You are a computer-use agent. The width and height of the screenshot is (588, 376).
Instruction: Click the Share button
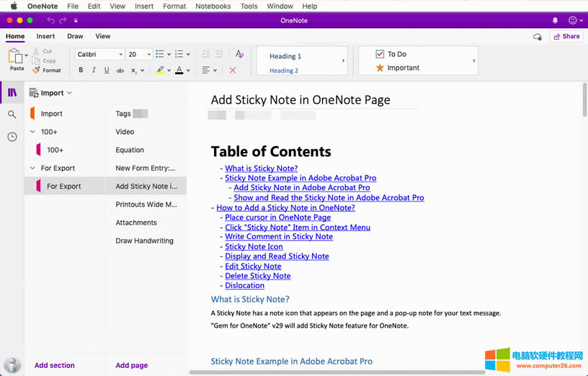pos(566,36)
